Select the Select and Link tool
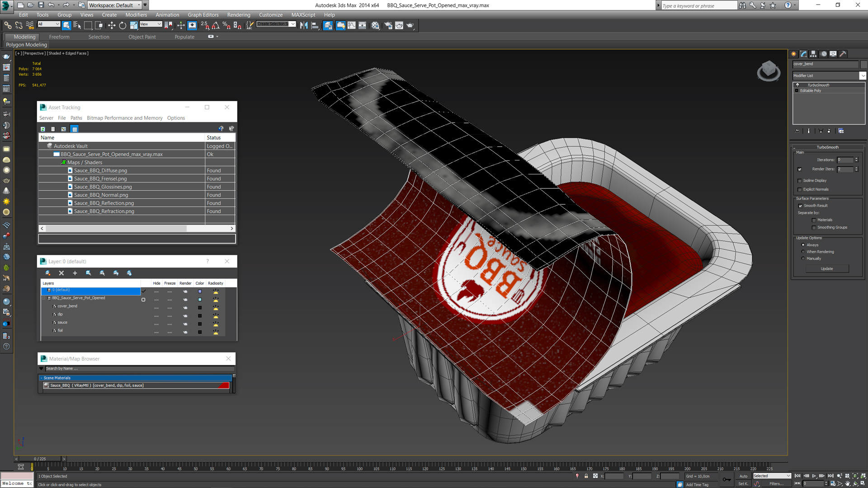 [8, 25]
